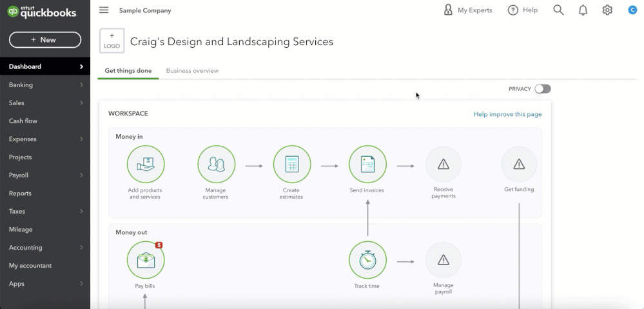Click the Send invoices icon

click(x=367, y=164)
